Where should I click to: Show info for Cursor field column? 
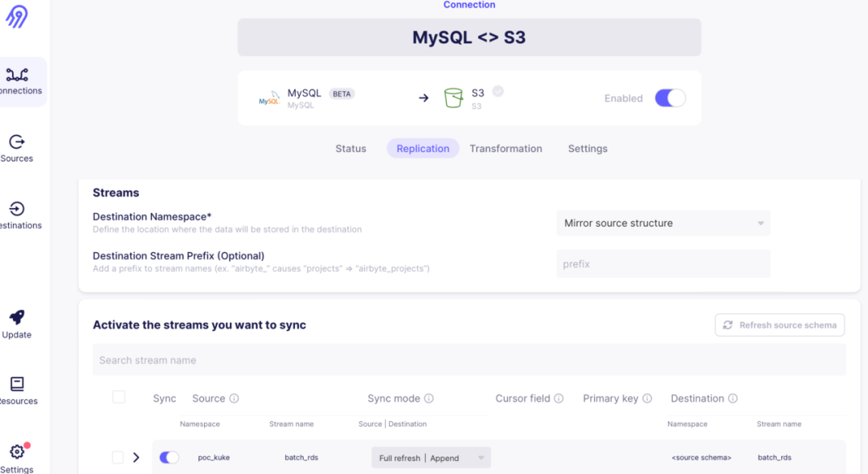[x=559, y=398]
